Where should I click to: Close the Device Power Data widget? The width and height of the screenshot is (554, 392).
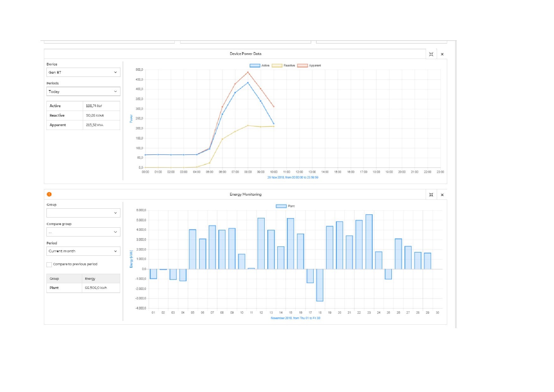point(442,54)
